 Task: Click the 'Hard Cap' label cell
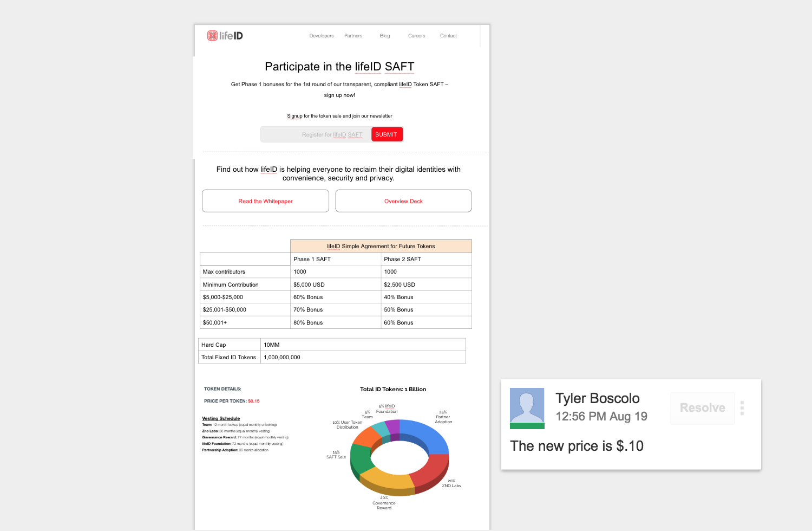230,345
